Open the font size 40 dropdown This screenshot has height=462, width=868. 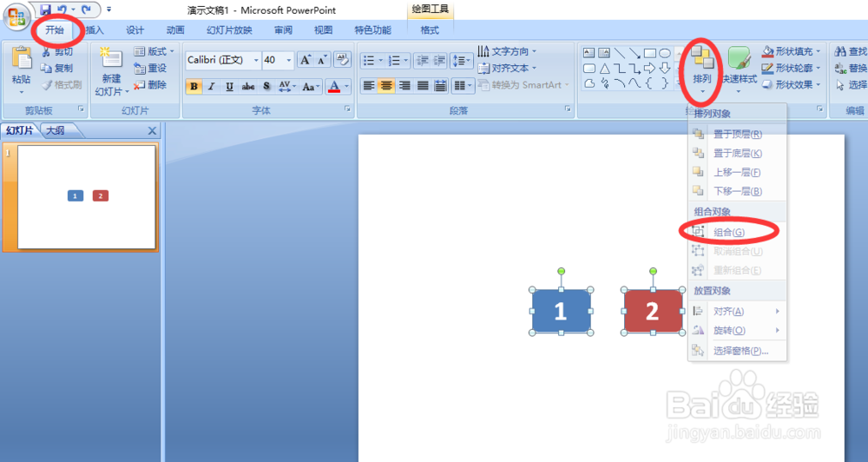coord(288,60)
